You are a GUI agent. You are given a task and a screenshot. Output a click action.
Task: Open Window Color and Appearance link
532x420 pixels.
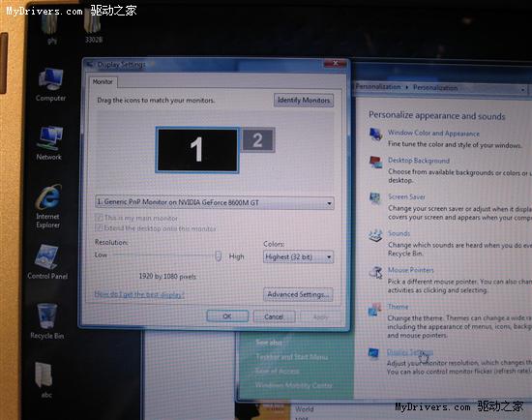point(433,134)
